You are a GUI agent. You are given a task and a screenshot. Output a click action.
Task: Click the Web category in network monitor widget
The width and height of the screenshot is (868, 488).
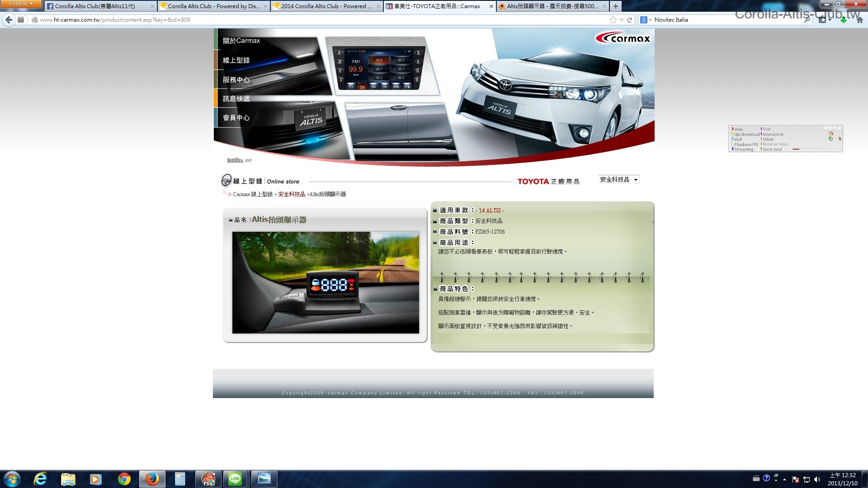(x=738, y=129)
